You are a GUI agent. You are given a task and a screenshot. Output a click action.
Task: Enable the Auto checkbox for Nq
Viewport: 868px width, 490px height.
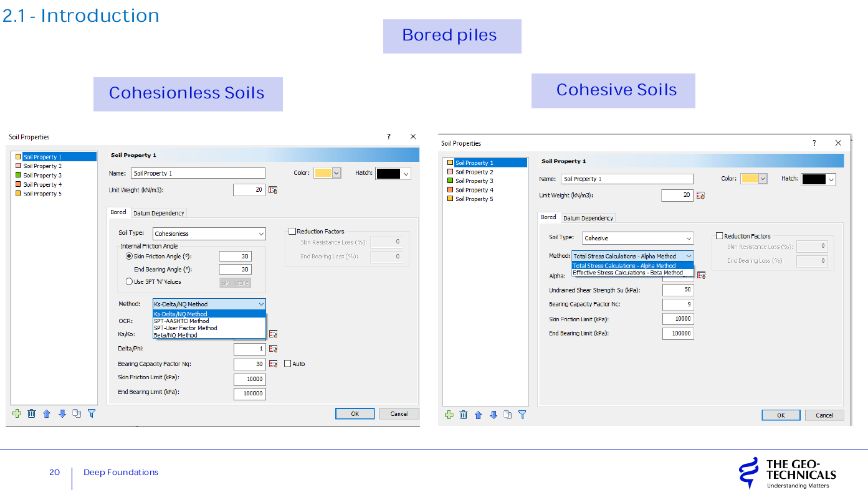(288, 364)
